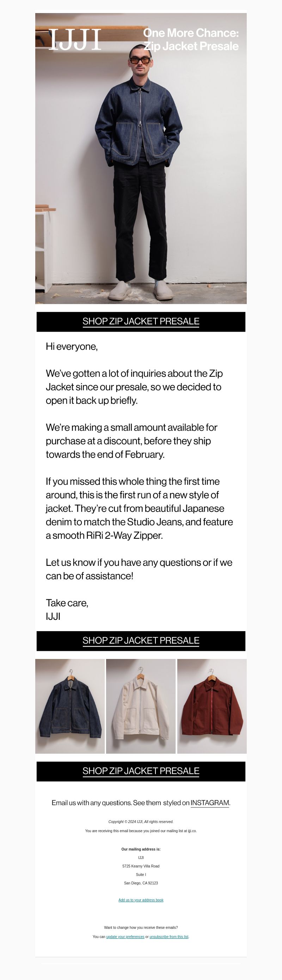Open the cream white jacket photo

coord(141,706)
